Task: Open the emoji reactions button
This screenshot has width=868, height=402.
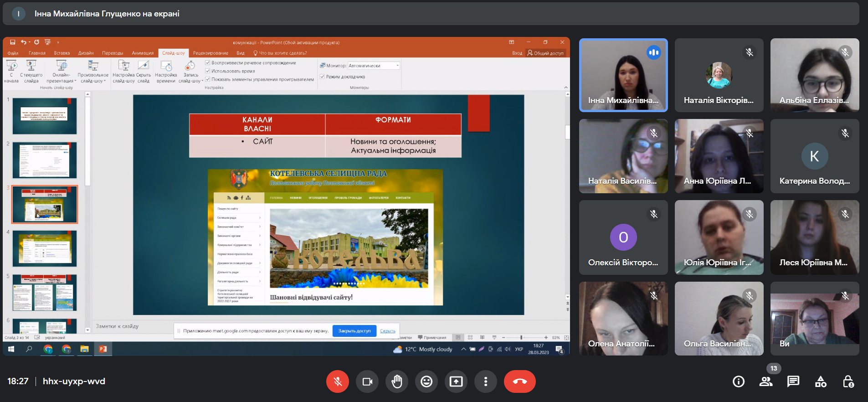Action: coord(426,381)
